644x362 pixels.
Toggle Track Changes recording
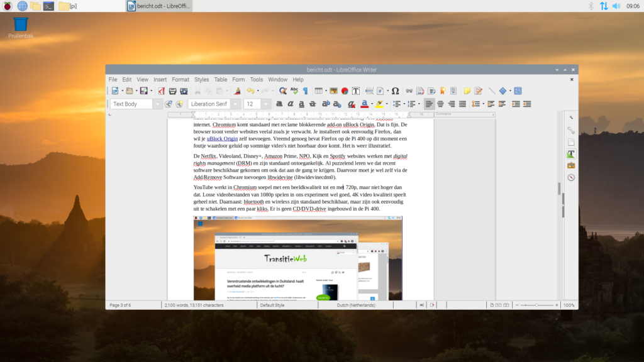pyautogui.click(x=478, y=90)
